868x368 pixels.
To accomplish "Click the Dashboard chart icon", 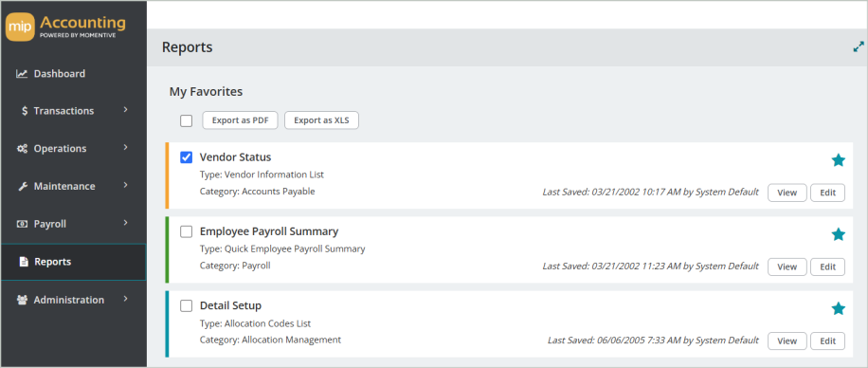I will coord(22,74).
